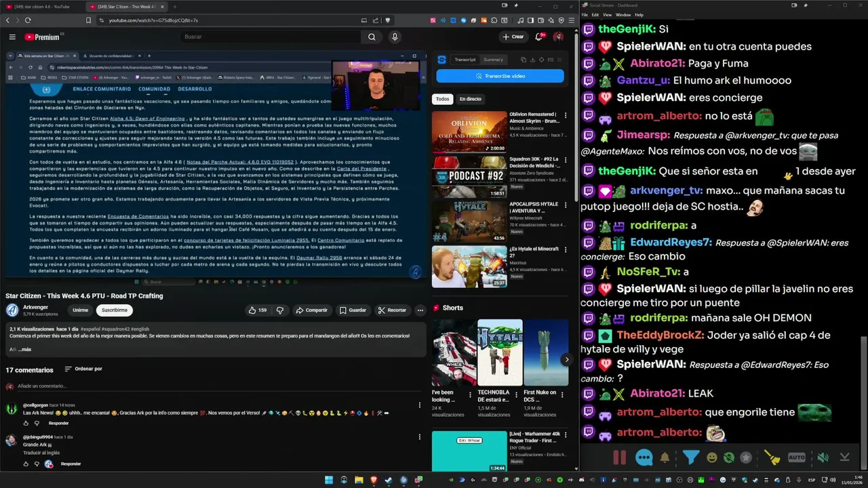Click the transcript extension logo icon
The image size is (868, 488).
click(441, 60)
